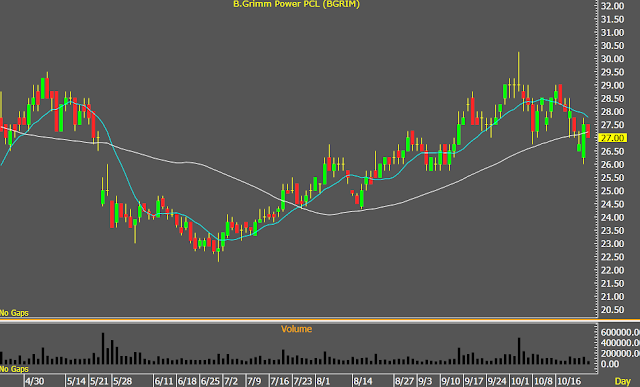Click the 23.00 price axis label
Image resolution: width=640 pixels, height=387 pixels.
613,244
